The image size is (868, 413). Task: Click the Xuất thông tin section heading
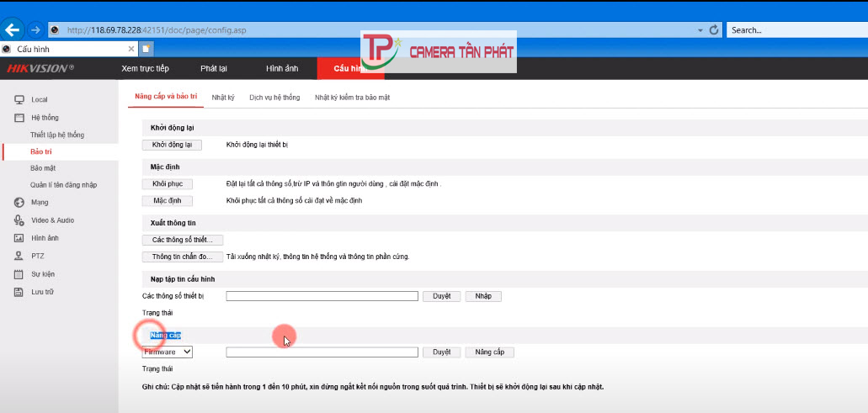pyautogui.click(x=173, y=223)
